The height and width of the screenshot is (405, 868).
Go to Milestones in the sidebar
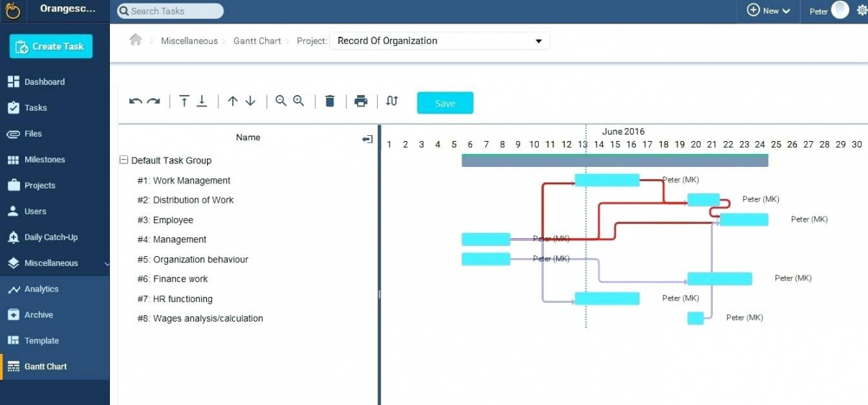coord(45,160)
